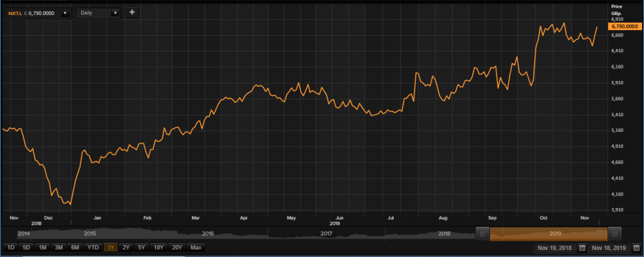Click 2016 in the navigator timeline

pyautogui.click(x=208, y=233)
